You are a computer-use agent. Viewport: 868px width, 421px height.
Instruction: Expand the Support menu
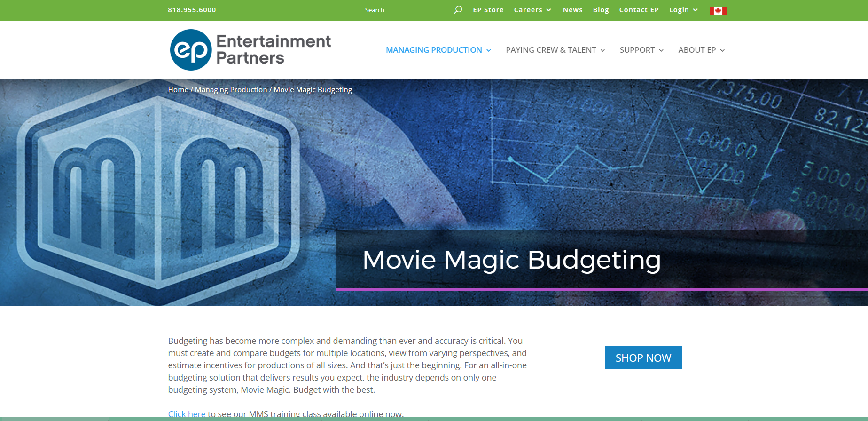641,50
